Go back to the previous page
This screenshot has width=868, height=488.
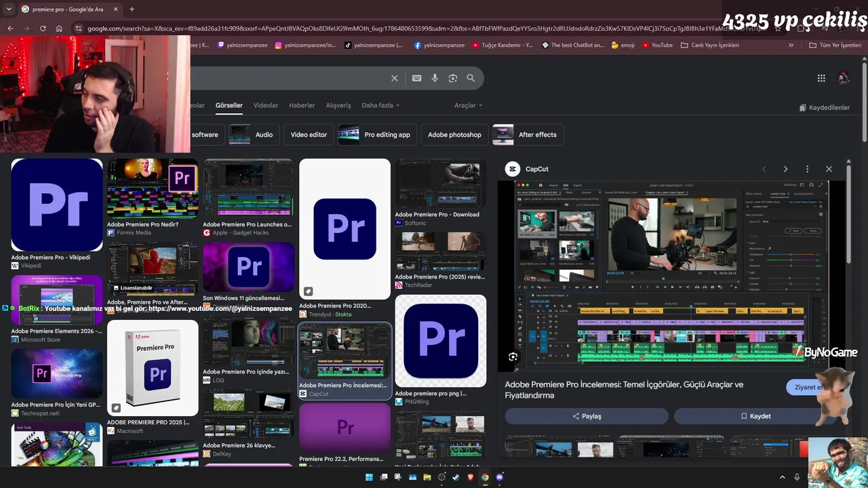10,28
